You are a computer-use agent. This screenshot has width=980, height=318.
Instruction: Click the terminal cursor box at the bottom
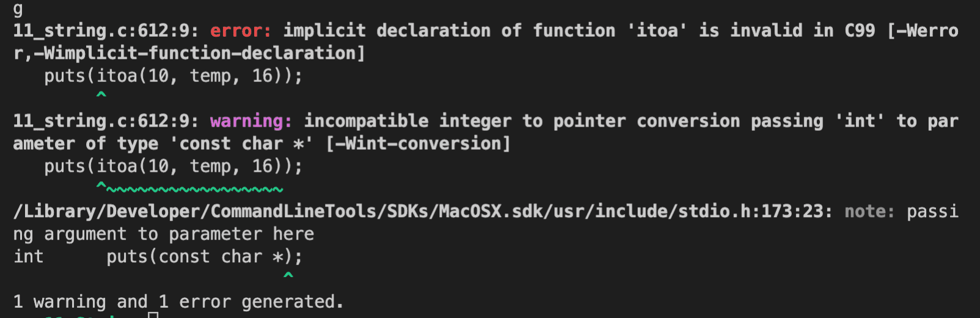pos(153,315)
